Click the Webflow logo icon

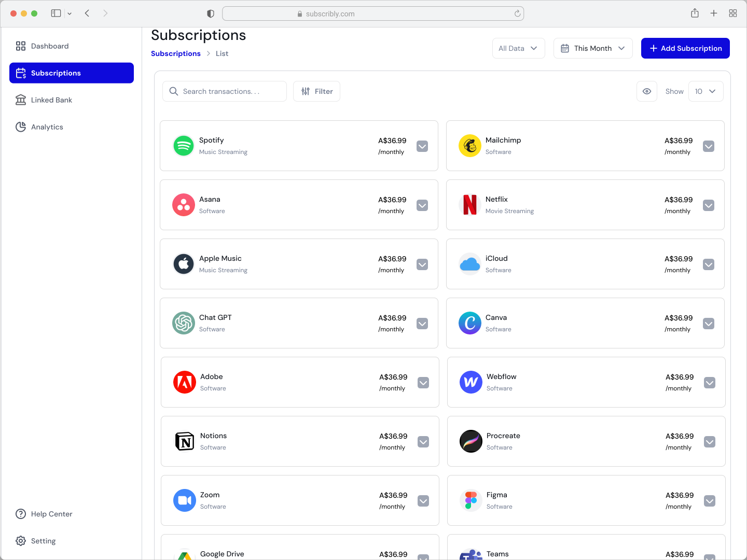coord(471,382)
